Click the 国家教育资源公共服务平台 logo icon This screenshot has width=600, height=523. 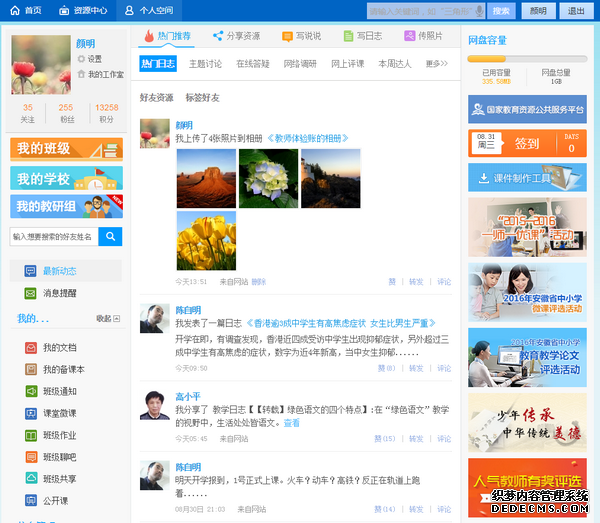point(478,109)
